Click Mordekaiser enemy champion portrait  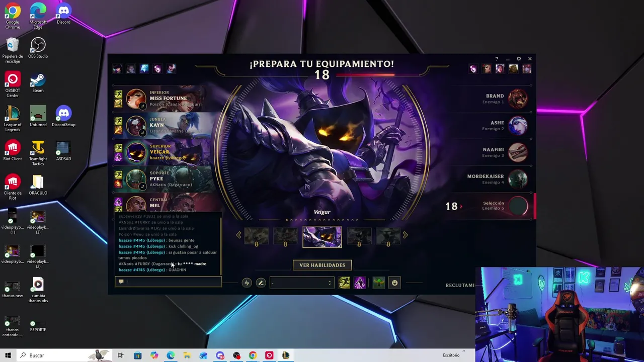pos(518,179)
